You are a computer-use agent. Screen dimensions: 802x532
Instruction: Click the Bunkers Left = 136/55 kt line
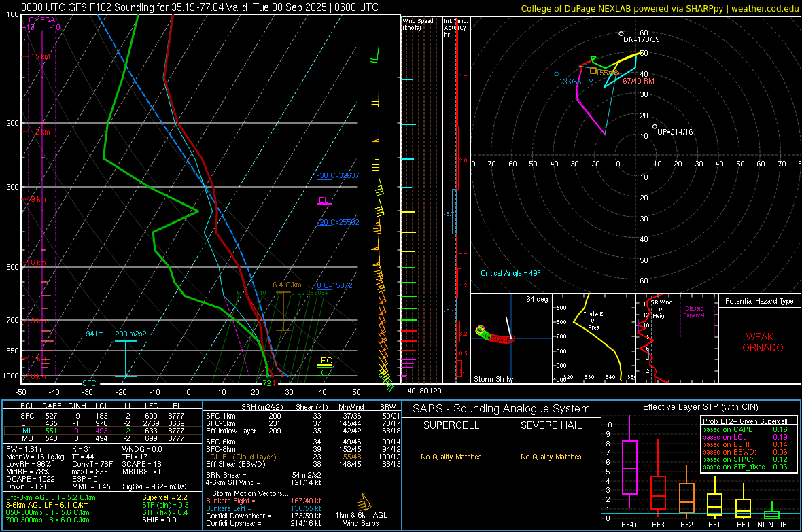264,508
